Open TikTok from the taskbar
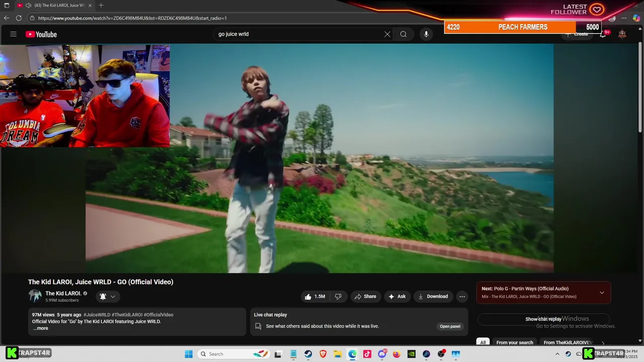This screenshot has width=644, height=362. coord(367,354)
